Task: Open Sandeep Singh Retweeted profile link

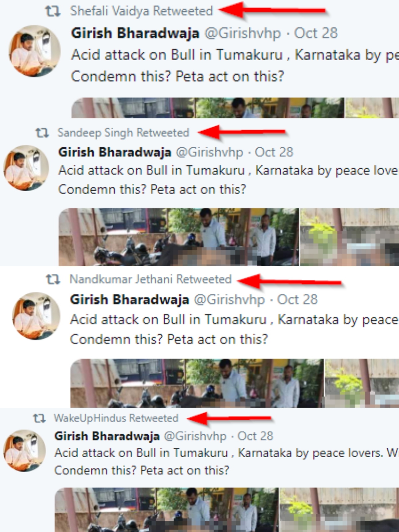Action: (x=123, y=133)
